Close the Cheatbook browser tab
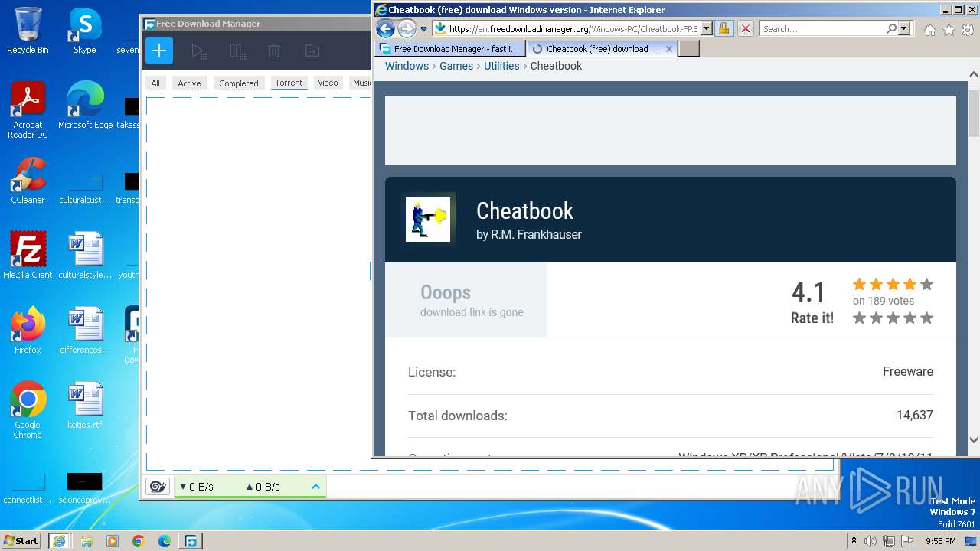 click(669, 48)
